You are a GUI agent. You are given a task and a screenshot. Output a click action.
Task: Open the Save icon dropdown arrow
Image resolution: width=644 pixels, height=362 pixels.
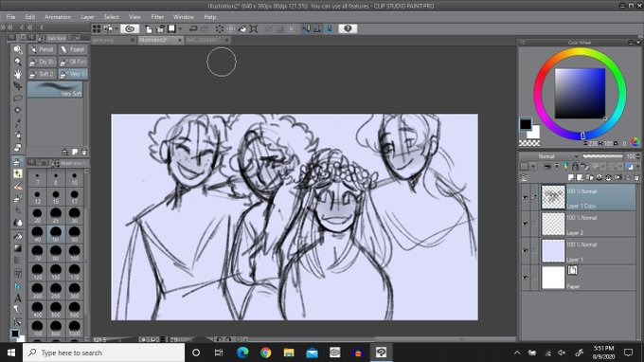tap(180, 28)
